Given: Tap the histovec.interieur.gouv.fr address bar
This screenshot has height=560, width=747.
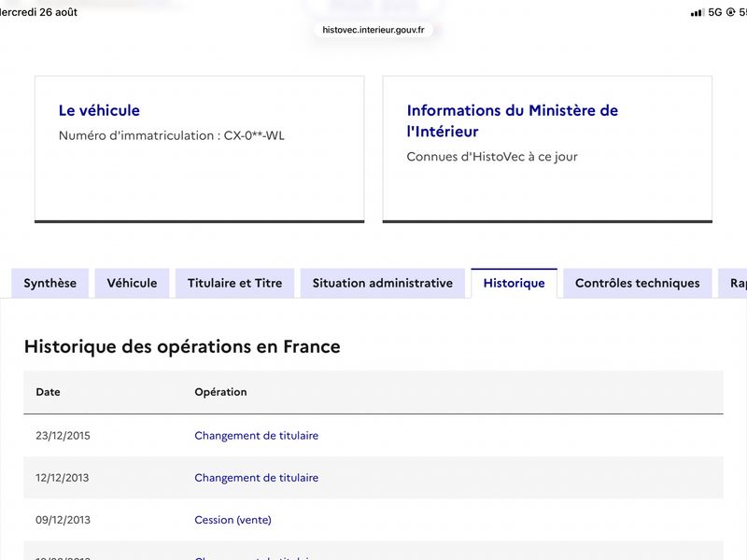Looking at the screenshot, I should (x=373, y=30).
